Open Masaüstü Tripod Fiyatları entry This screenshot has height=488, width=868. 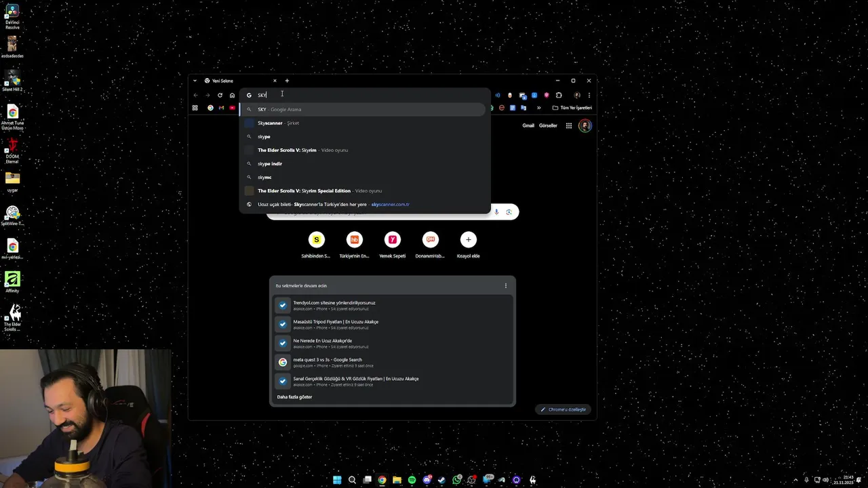click(x=392, y=325)
